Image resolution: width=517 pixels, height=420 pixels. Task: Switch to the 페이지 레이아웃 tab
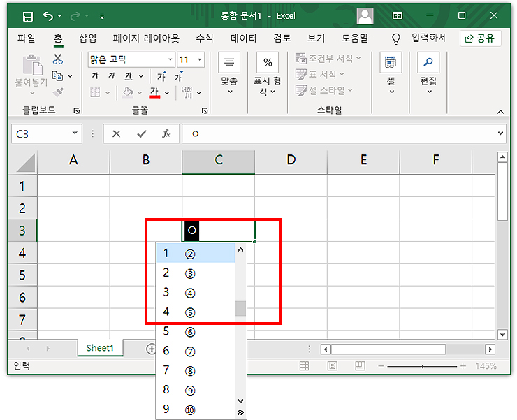[x=146, y=38]
